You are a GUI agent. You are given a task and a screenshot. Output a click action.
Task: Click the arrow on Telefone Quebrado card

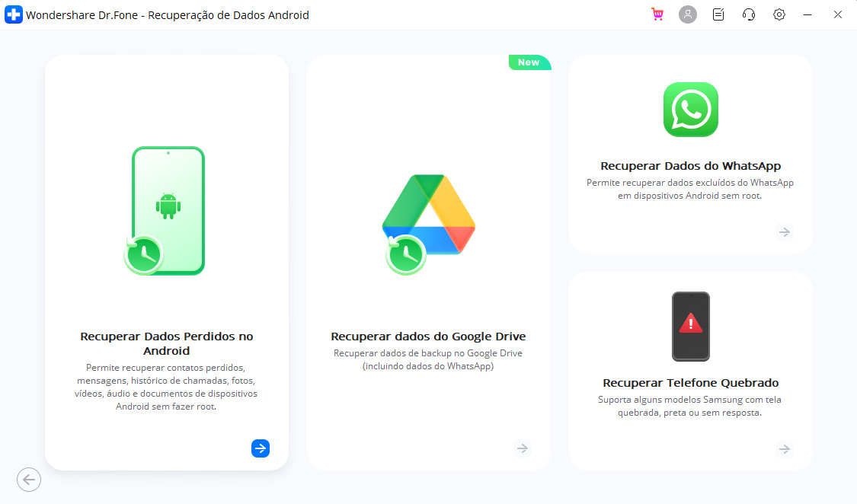pos(784,449)
